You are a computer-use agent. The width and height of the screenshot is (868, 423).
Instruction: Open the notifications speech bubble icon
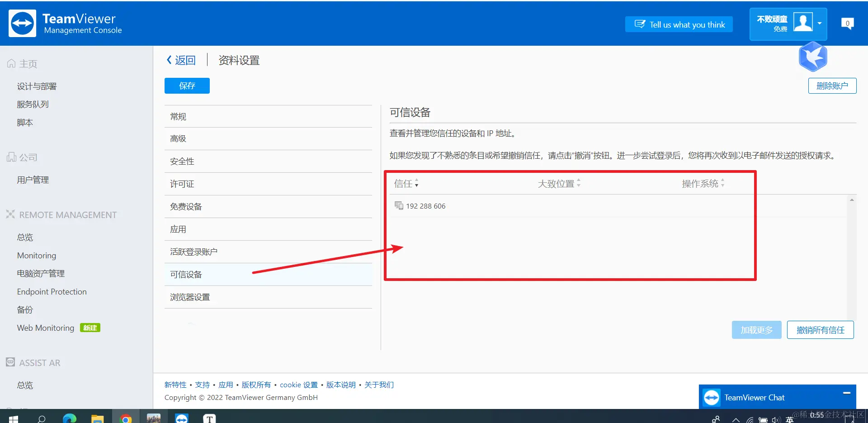pos(847,24)
